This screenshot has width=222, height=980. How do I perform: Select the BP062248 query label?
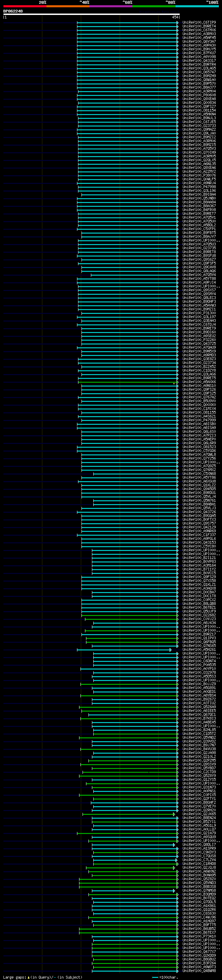(13, 11)
